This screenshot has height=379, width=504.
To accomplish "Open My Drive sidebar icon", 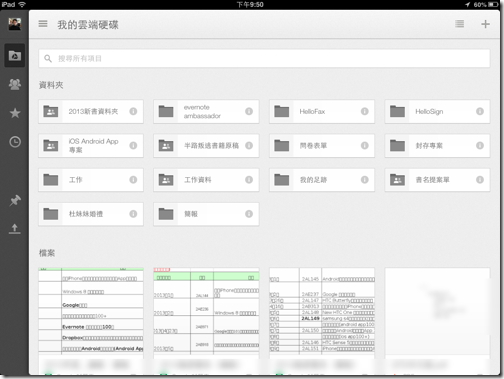I will coord(15,56).
